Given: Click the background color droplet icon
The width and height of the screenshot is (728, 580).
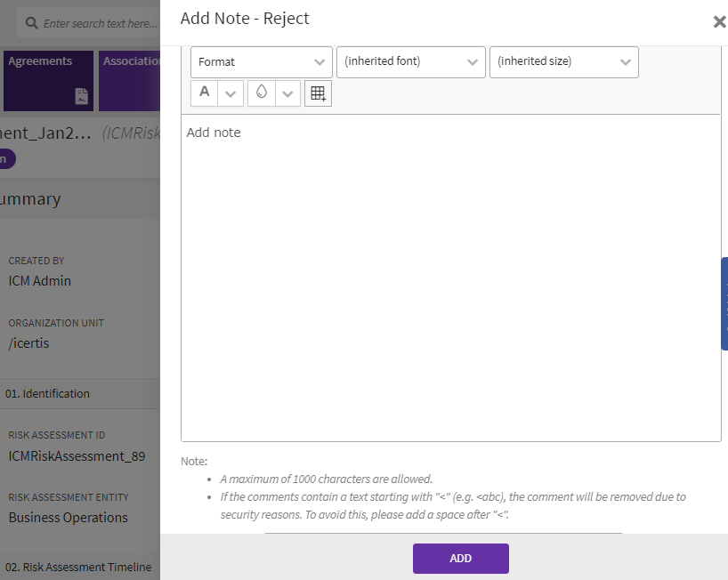Looking at the screenshot, I should pos(262,93).
